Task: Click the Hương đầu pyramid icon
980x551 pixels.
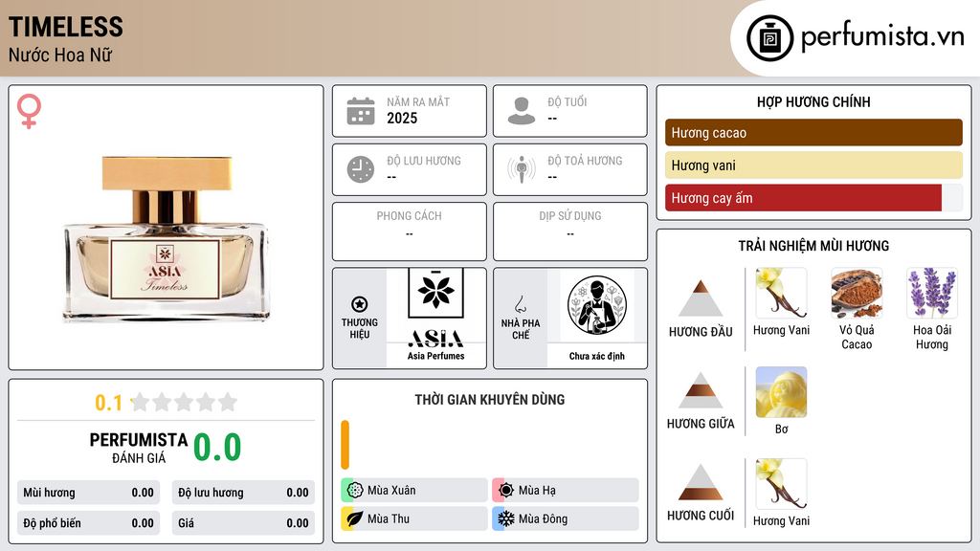Action: tap(701, 298)
